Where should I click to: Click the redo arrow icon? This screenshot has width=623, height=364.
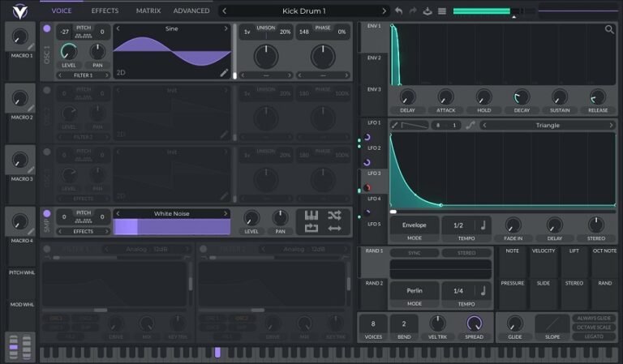click(x=413, y=11)
